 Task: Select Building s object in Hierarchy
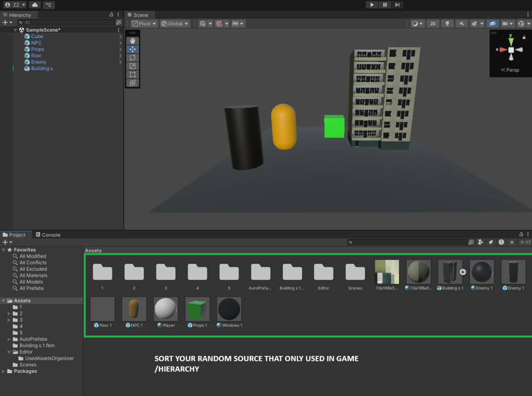(42, 69)
